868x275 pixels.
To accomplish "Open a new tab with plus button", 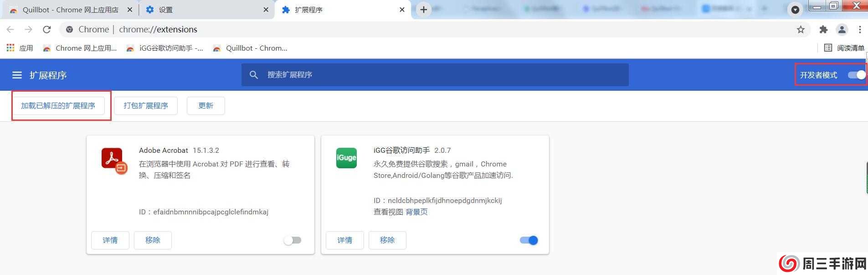I will click(423, 10).
